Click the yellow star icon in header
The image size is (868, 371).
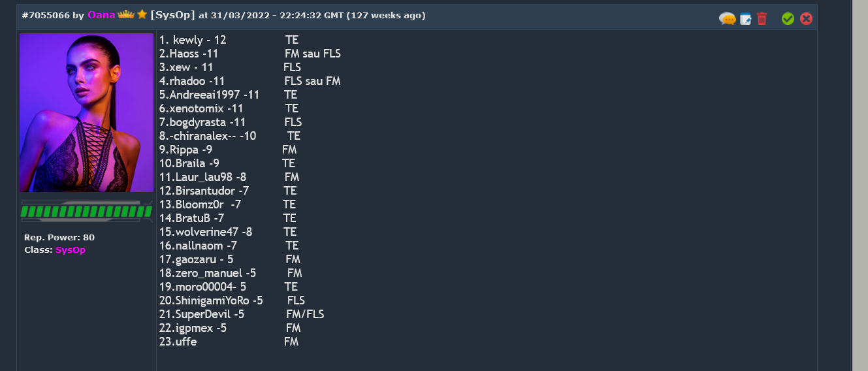click(142, 14)
